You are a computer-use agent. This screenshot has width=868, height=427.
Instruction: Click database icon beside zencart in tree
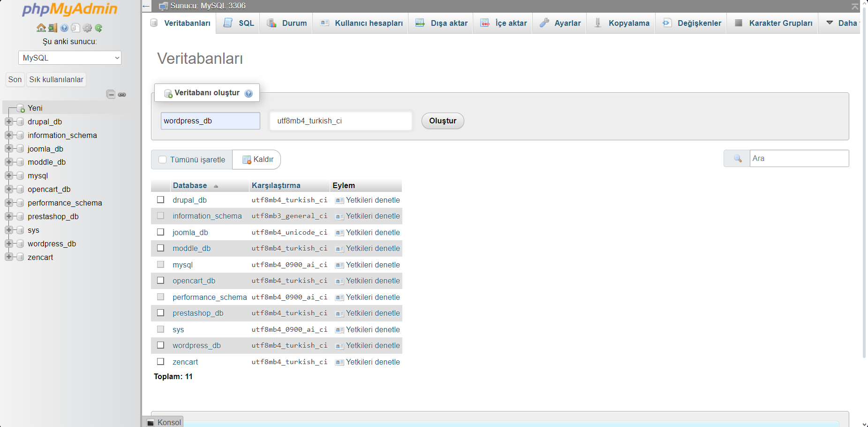click(x=20, y=257)
